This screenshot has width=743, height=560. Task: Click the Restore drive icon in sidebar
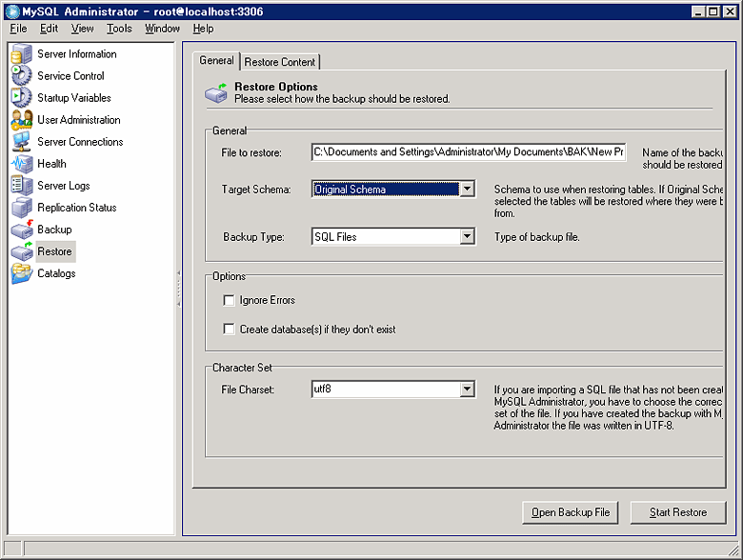(21, 251)
